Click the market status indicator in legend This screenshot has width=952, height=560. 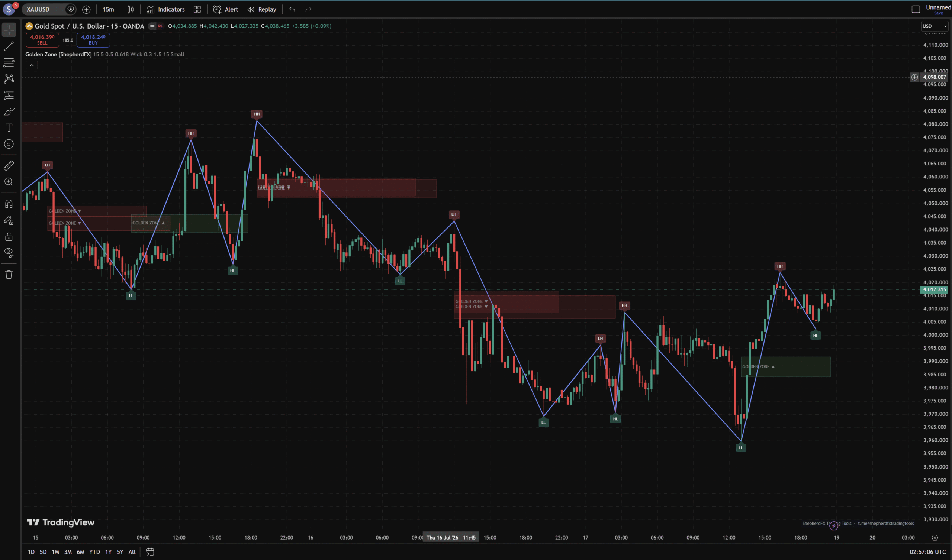click(x=152, y=26)
